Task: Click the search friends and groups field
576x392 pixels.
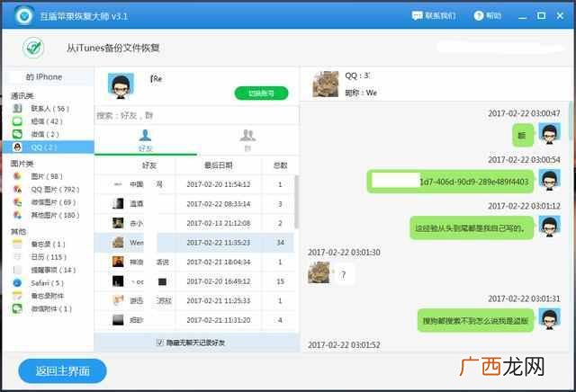Action: point(196,116)
